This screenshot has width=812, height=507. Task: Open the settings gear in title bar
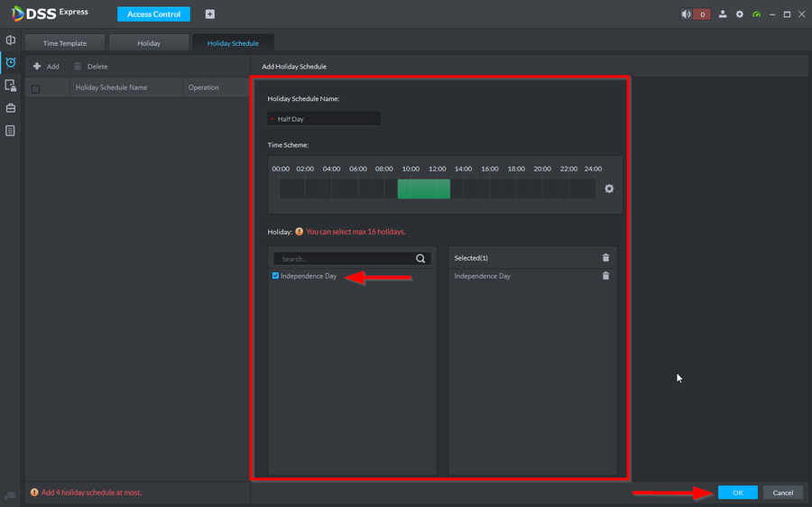740,14
